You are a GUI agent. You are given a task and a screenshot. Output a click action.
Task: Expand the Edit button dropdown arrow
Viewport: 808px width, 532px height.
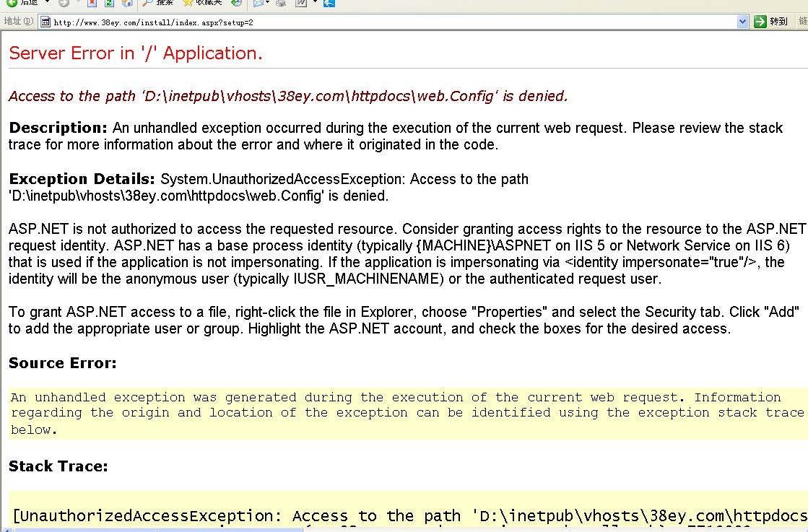pos(314,3)
